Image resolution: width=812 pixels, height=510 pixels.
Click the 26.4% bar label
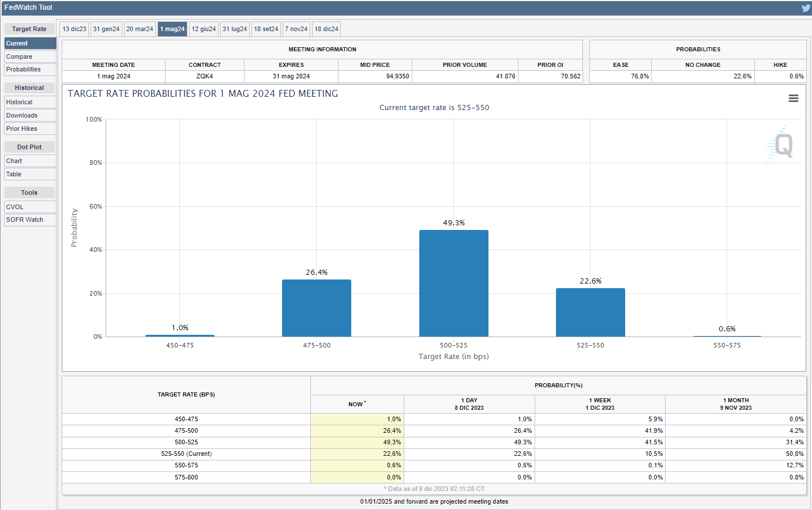tap(317, 272)
